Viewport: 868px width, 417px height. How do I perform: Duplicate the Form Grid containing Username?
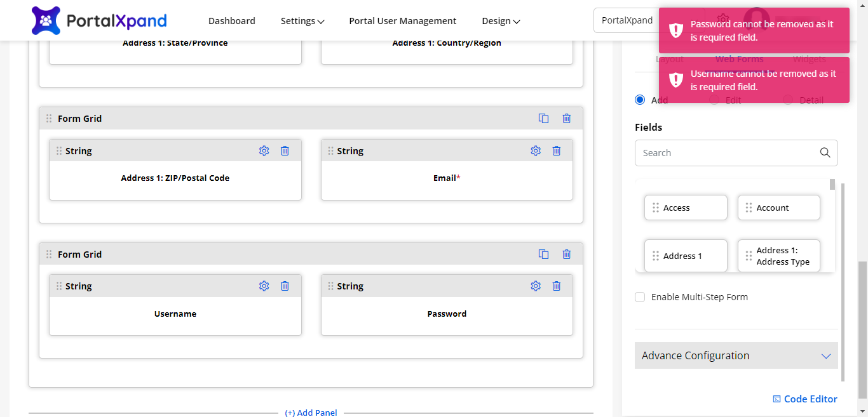[x=544, y=254]
